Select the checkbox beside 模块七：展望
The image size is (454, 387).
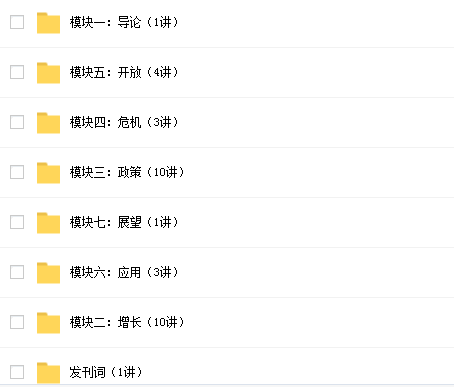pyautogui.click(x=17, y=222)
